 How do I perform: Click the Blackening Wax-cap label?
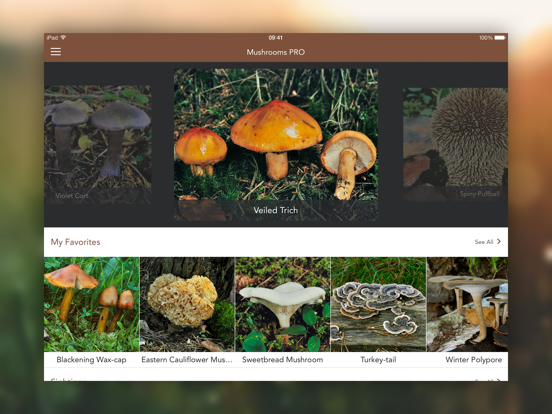tap(92, 360)
